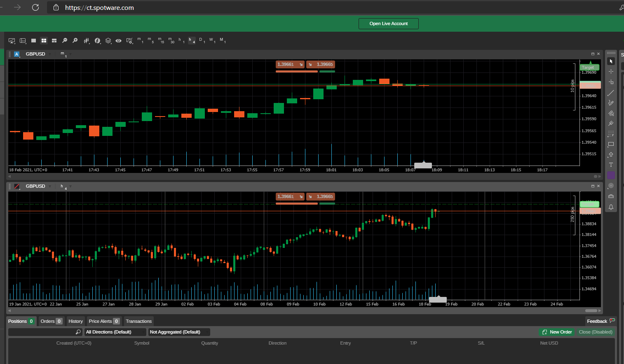Switch to the Orders tab
Image resolution: width=624 pixels, height=364 pixels.
[52, 321]
